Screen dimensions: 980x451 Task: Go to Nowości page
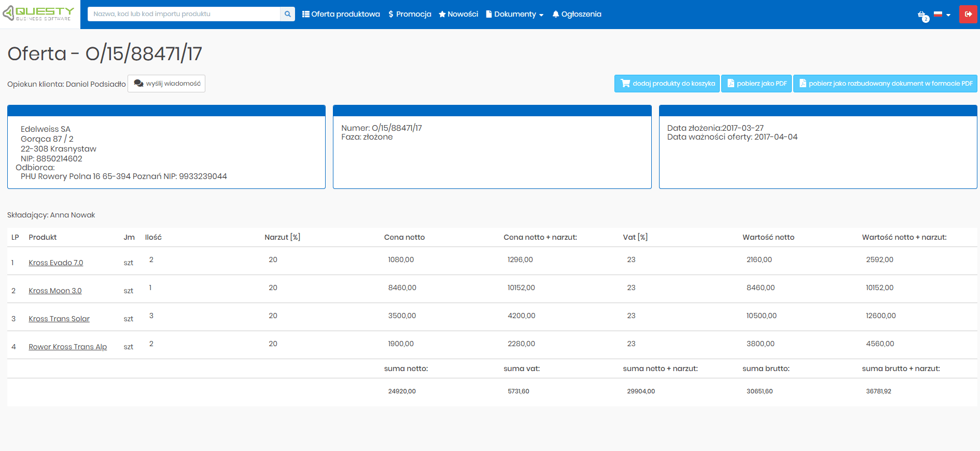click(x=458, y=14)
